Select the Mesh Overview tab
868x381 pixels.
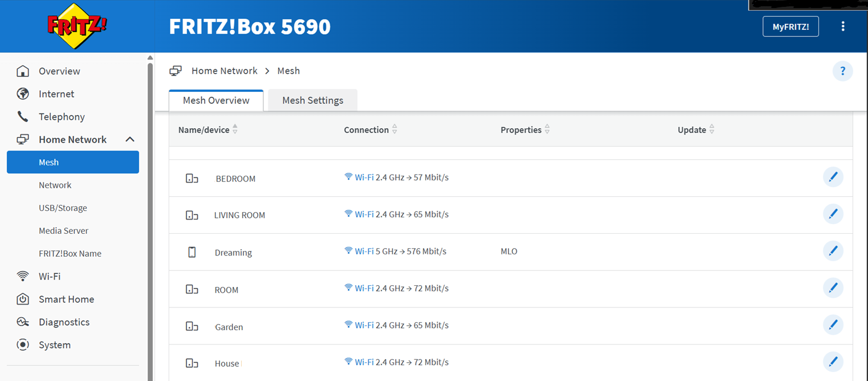pyautogui.click(x=216, y=100)
